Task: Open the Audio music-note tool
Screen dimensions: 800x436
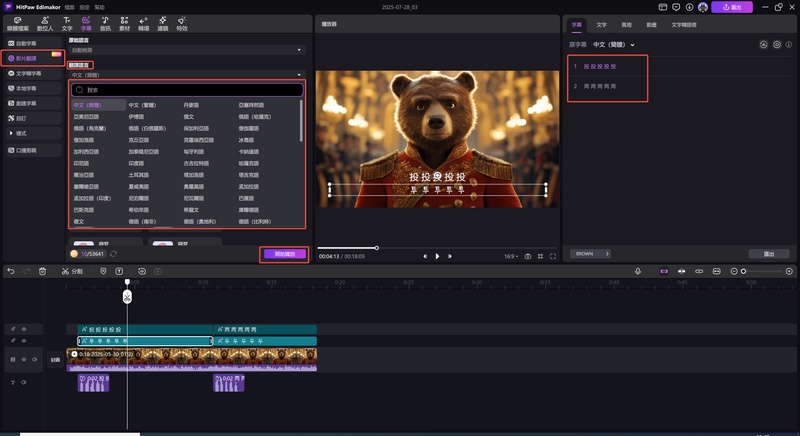Action: pos(105,20)
